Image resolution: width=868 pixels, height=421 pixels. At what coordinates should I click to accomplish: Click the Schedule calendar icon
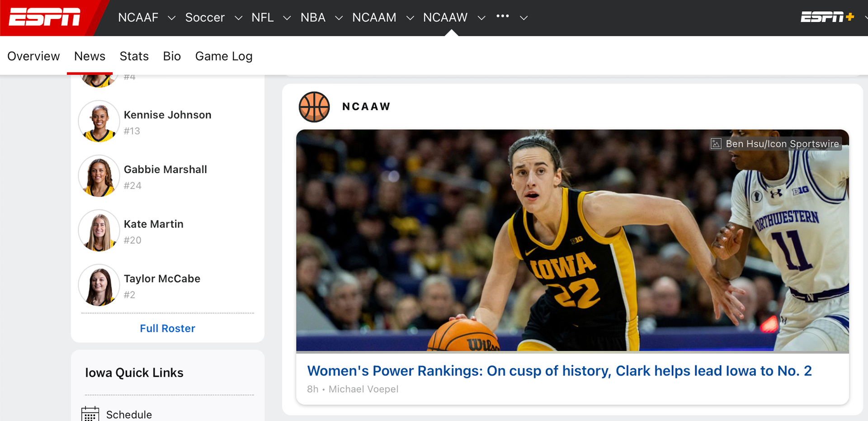point(90,414)
